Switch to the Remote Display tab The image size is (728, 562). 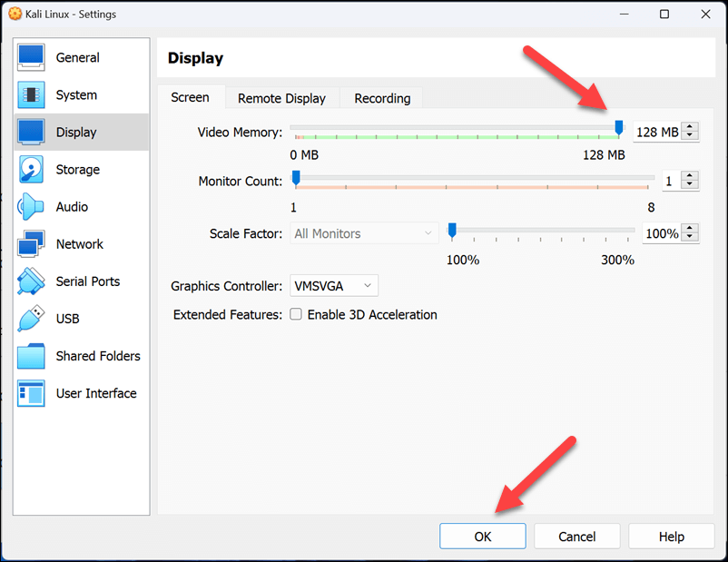281,98
